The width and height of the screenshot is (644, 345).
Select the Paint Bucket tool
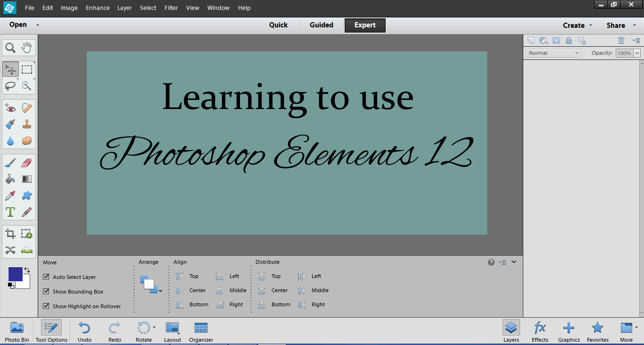pyautogui.click(x=10, y=179)
